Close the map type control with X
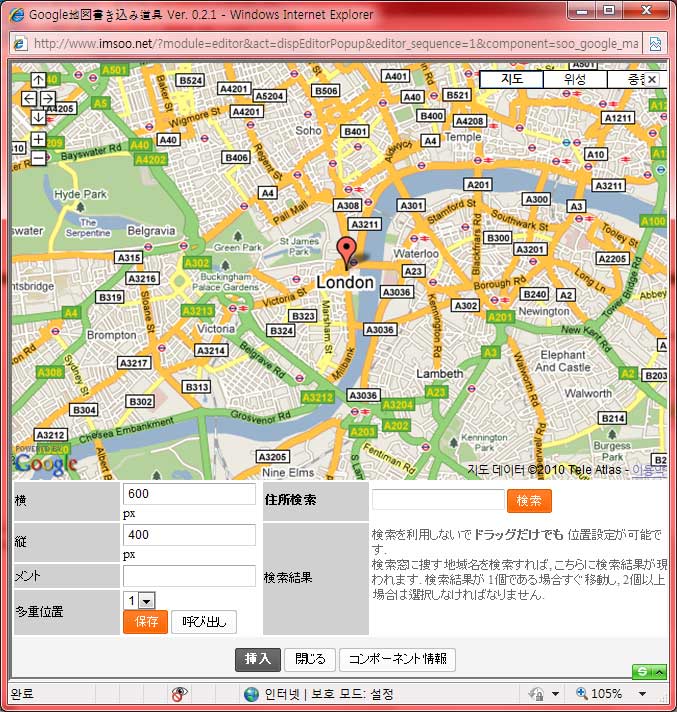The image size is (677, 712). click(x=652, y=79)
